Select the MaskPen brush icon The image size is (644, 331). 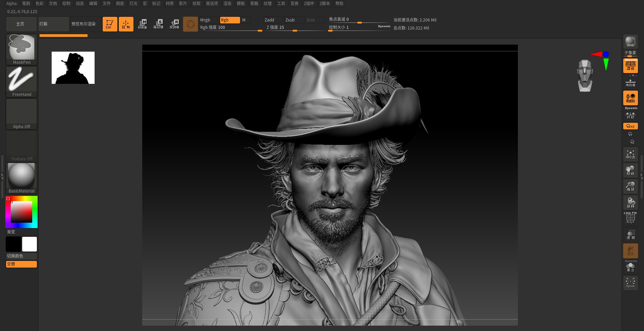21,49
